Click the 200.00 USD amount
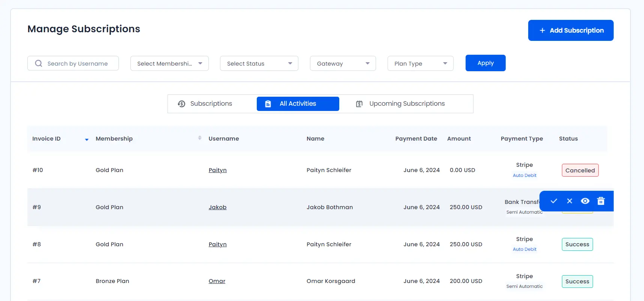The image size is (644, 301). (x=466, y=281)
